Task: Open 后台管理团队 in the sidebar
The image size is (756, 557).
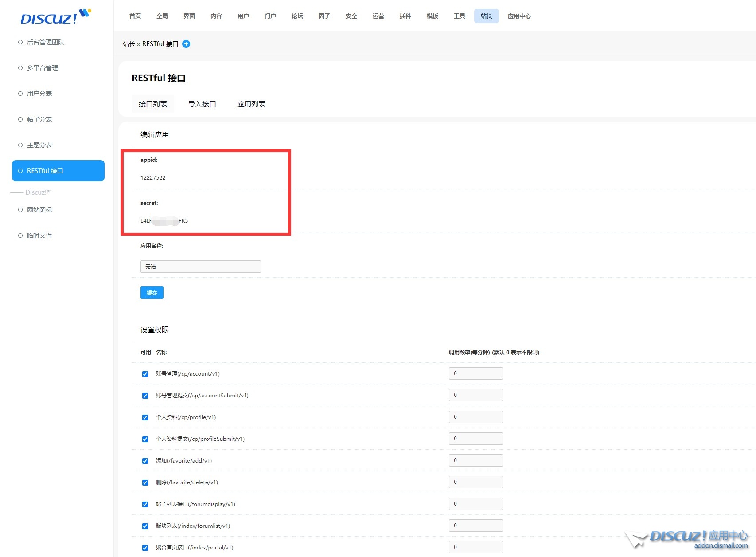Action: point(45,42)
